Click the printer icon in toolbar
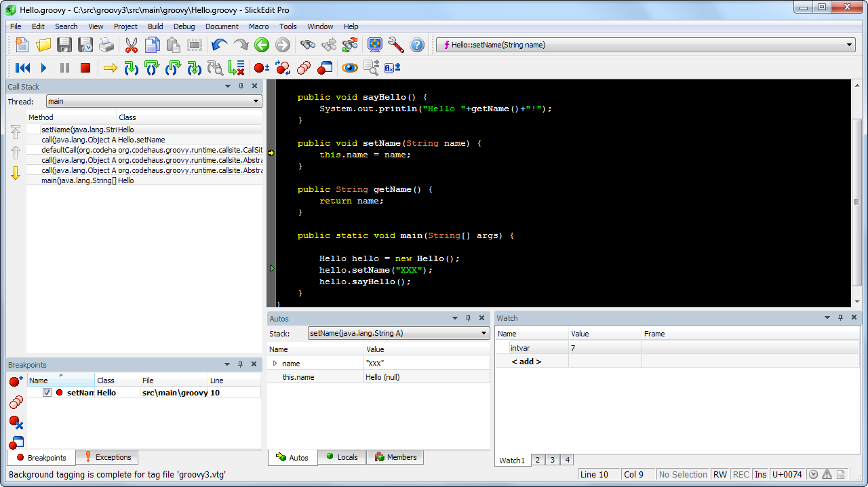The width and height of the screenshot is (868, 487). click(x=106, y=45)
